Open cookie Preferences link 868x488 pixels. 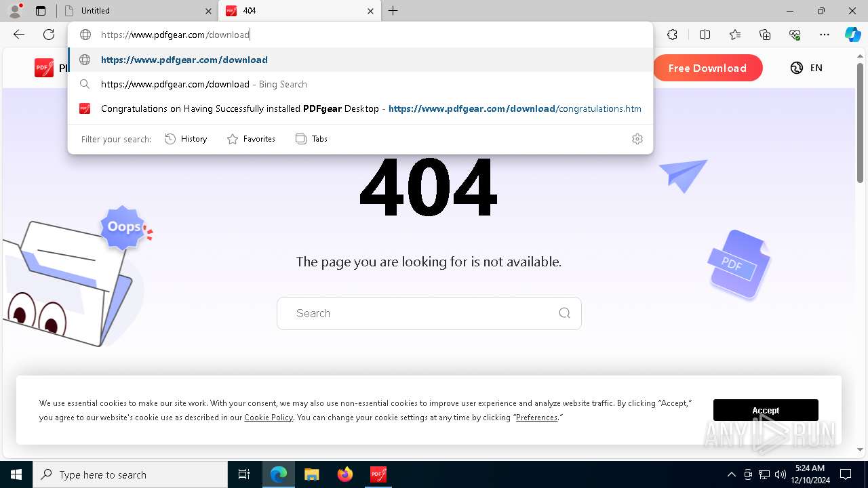tap(536, 418)
